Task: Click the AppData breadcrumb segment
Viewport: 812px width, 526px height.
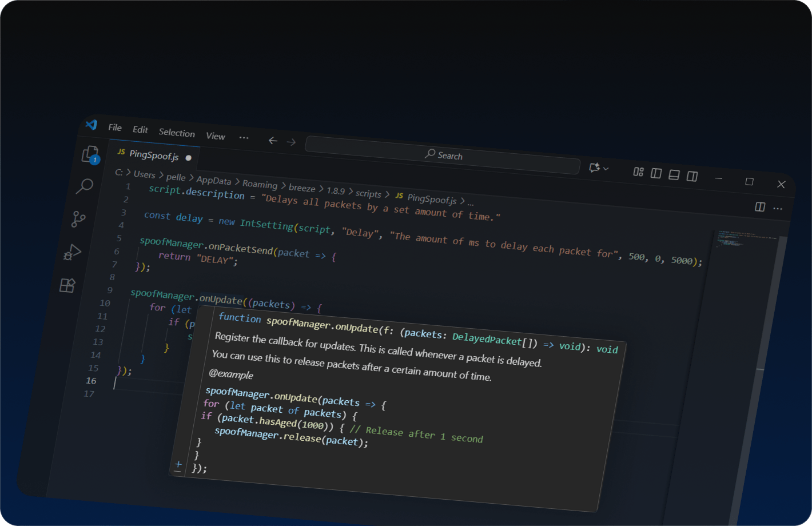Action: click(213, 181)
